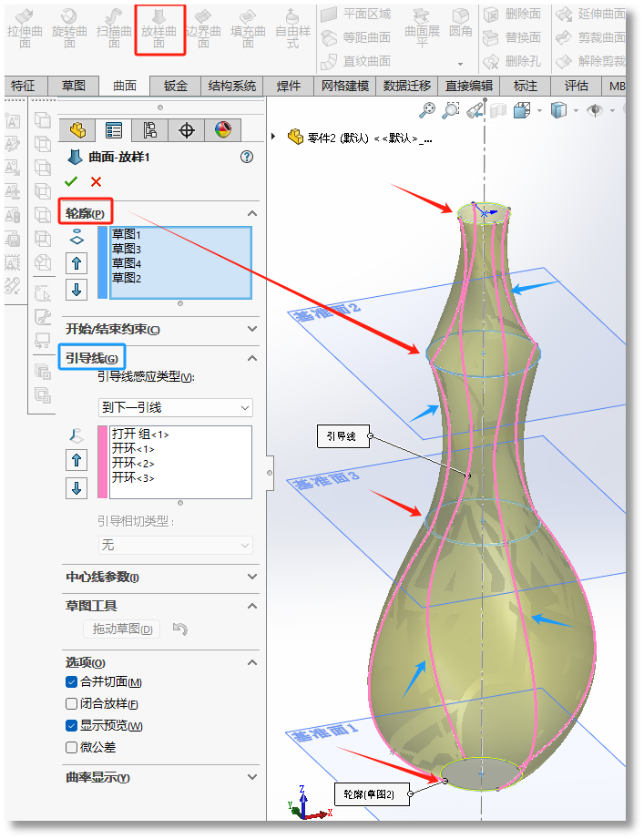
Task: Switch to the 直接编辑 tab
Action: coord(469,86)
